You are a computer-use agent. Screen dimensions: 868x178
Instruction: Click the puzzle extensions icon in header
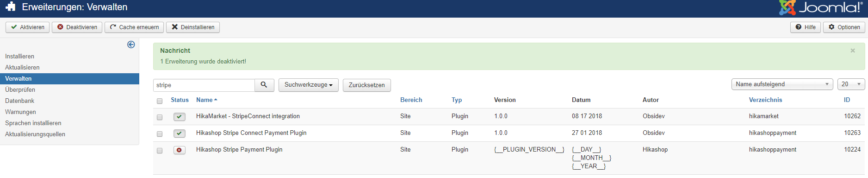11,7
